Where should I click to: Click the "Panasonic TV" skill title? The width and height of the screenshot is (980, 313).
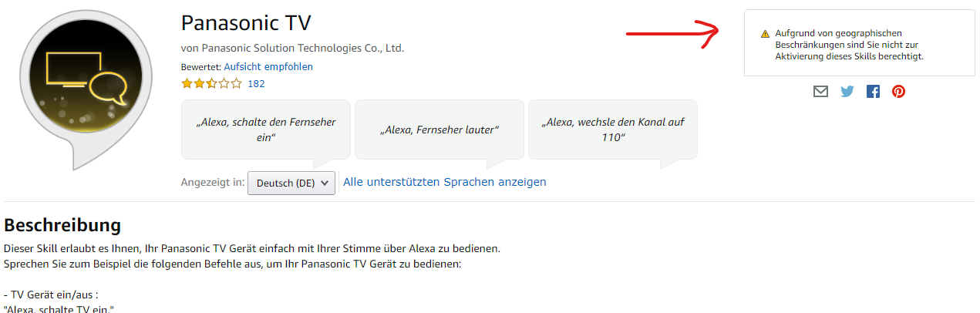246,22
